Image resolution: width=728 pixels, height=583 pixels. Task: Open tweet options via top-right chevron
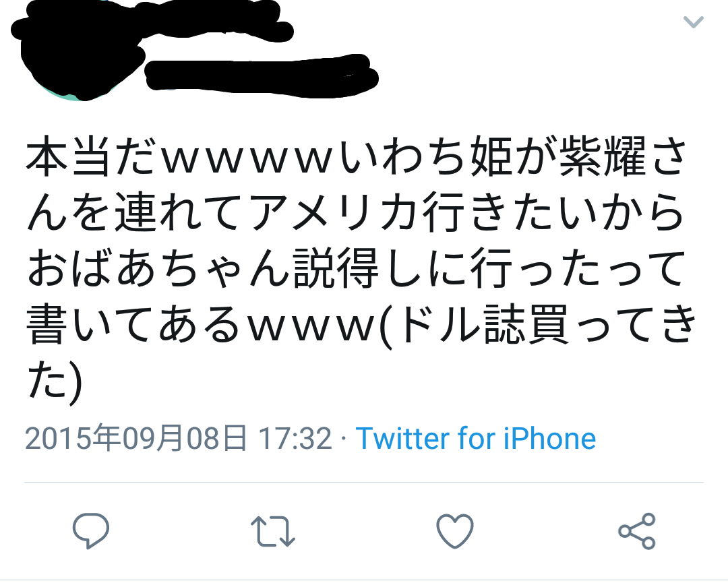click(693, 22)
